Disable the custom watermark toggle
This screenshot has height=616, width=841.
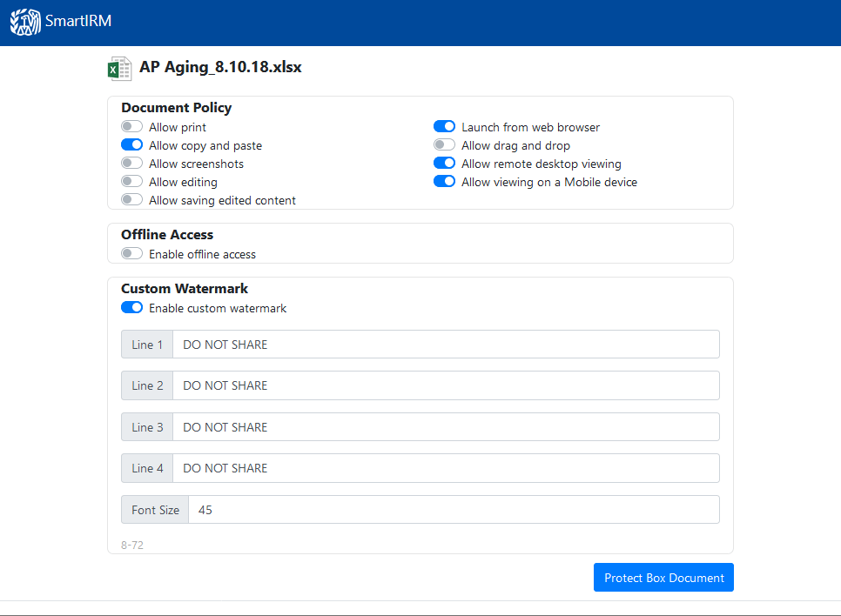[132, 308]
